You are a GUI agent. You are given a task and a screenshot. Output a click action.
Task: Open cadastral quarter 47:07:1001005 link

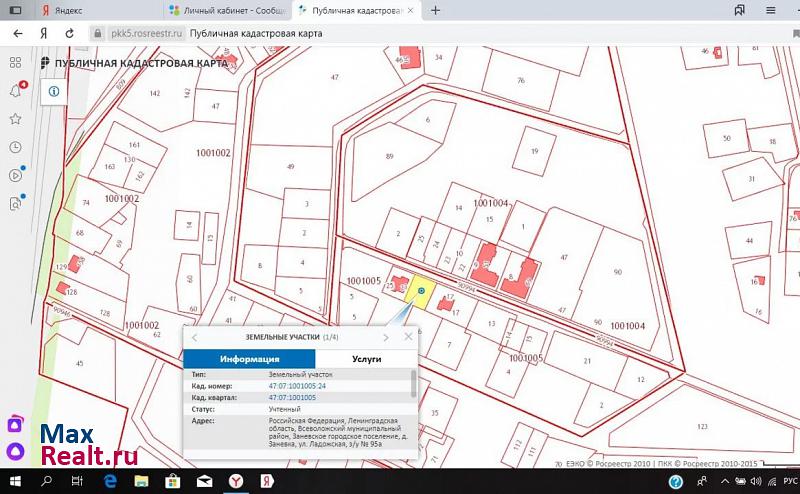[x=292, y=397]
